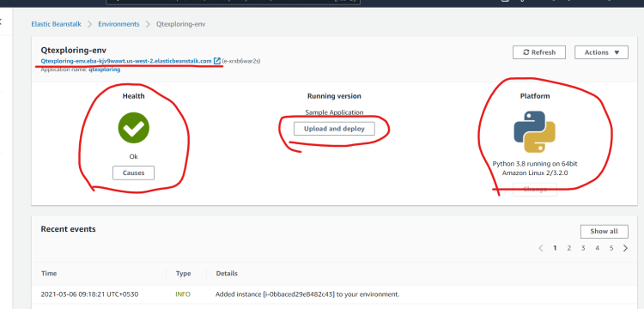Click the 'Python 3.8 running on 64bit' text
Image resolution: width=644 pixels, height=309 pixels.
click(x=535, y=164)
